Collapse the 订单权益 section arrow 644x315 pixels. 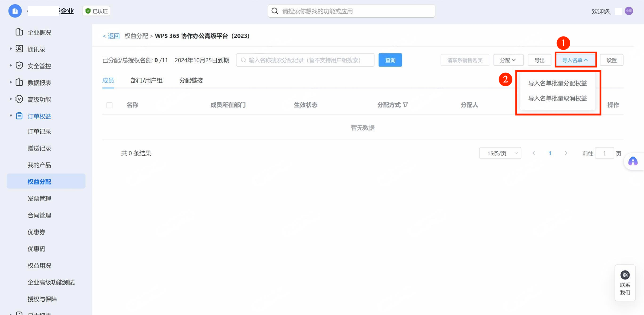pos(11,116)
